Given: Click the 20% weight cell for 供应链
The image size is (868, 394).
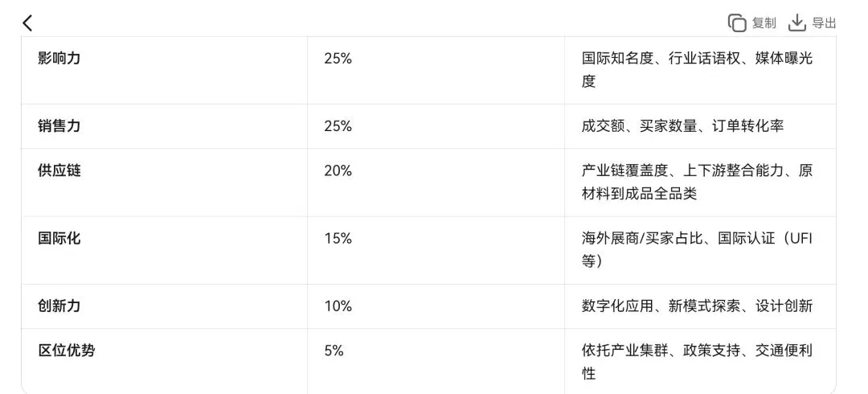Looking at the screenshot, I should click(436, 183).
